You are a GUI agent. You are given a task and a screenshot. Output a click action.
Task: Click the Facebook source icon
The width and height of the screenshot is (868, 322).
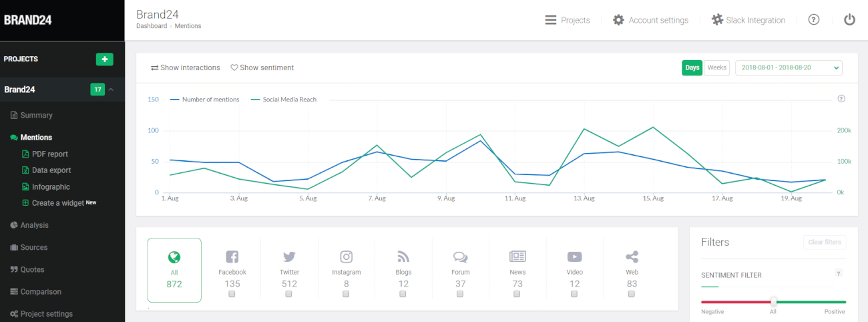point(232,257)
